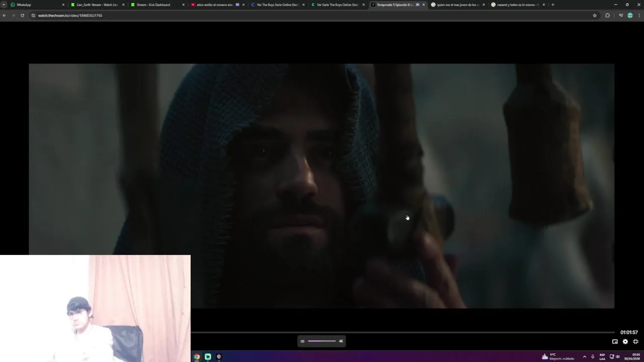View site information icon in address bar
644x362 pixels.
coord(33,16)
